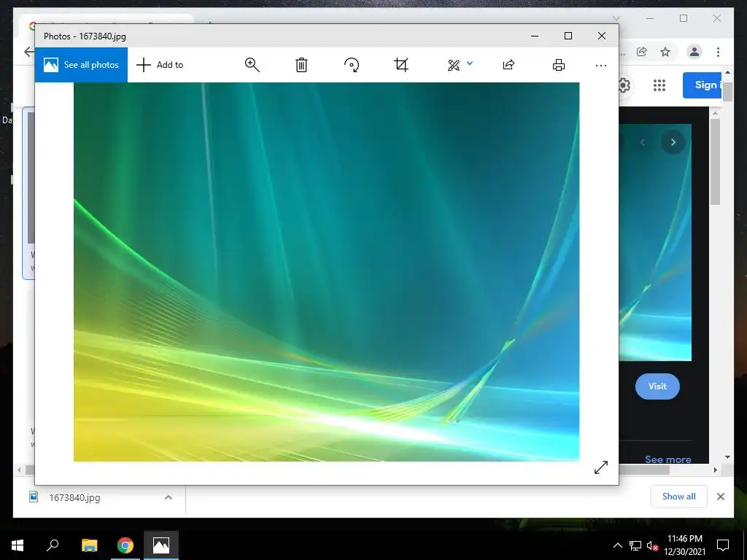Open the Add to menu

coord(160,65)
